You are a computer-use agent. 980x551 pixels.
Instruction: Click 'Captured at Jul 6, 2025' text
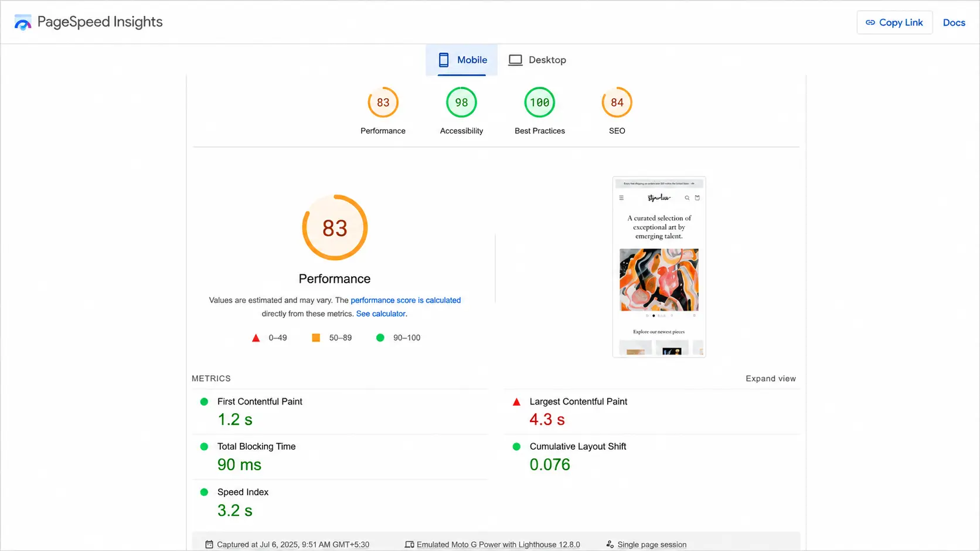coord(293,545)
